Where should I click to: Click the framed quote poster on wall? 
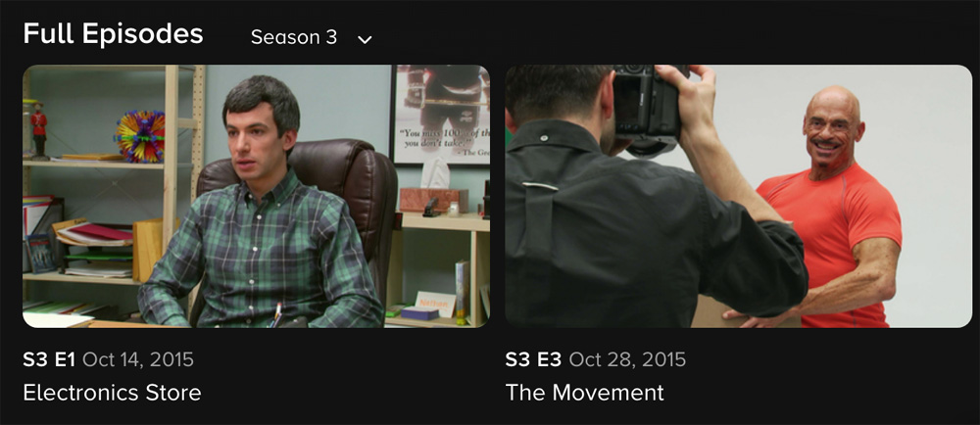click(440, 116)
